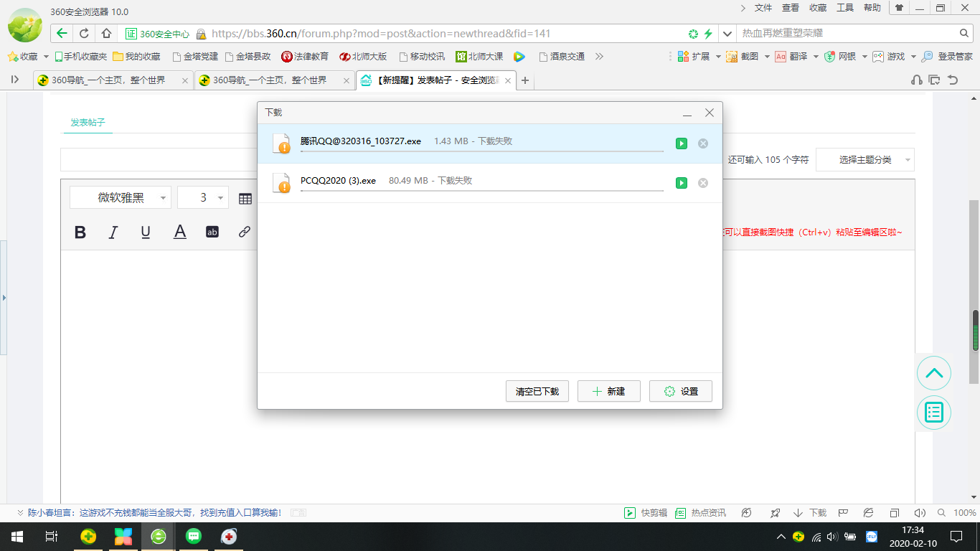Open the skin shirt icon in title bar
Viewport: 980px width, 551px height.
coord(899,8)
